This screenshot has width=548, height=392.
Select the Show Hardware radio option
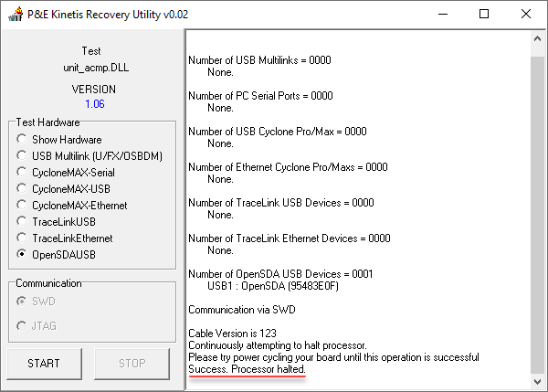(22, 140)
